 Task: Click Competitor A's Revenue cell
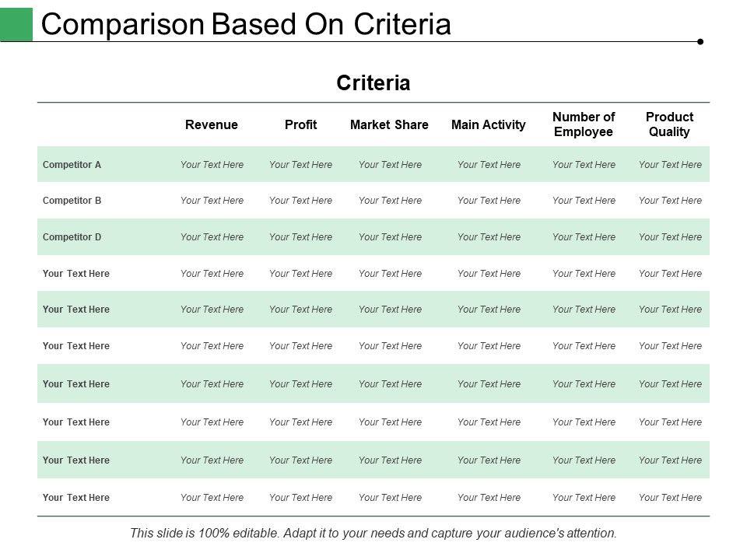point(212,165)
